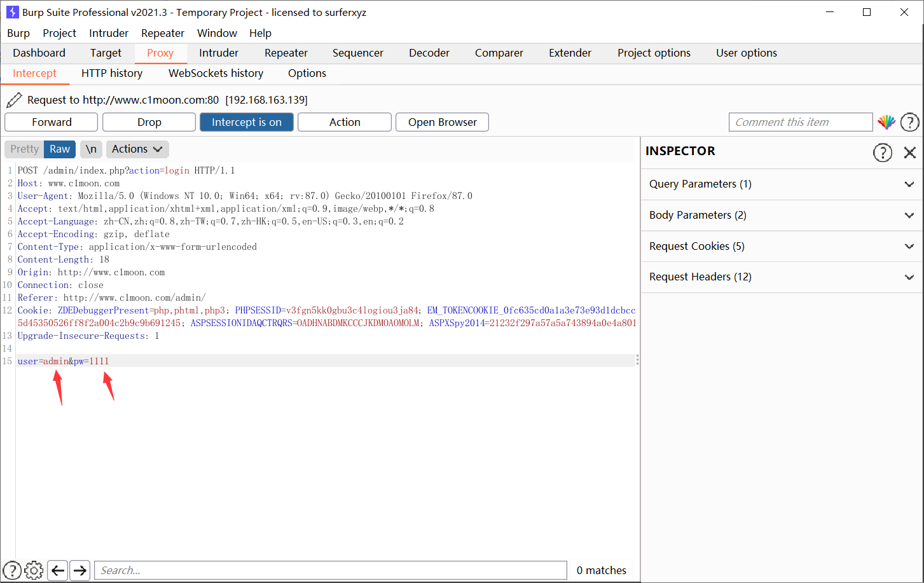Select the Intercept sub-tab
Viewport: 924px width, 583px height.
click(x=34, y=73)
